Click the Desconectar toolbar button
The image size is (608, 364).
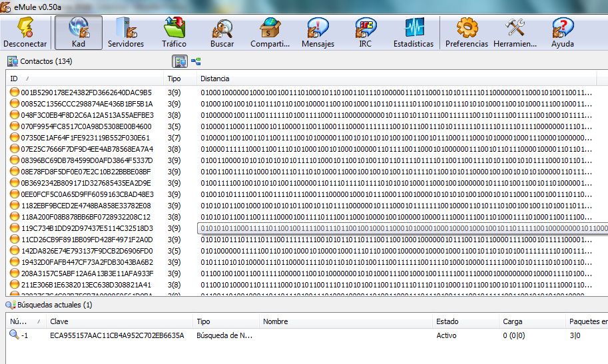point(25,33)
